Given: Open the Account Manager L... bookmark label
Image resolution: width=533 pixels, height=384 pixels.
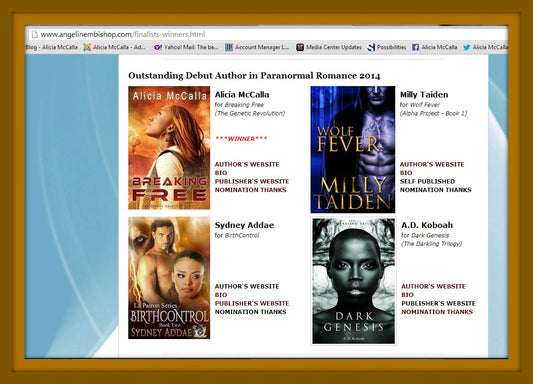Looking at the screenshot, I should click(262, 47).
